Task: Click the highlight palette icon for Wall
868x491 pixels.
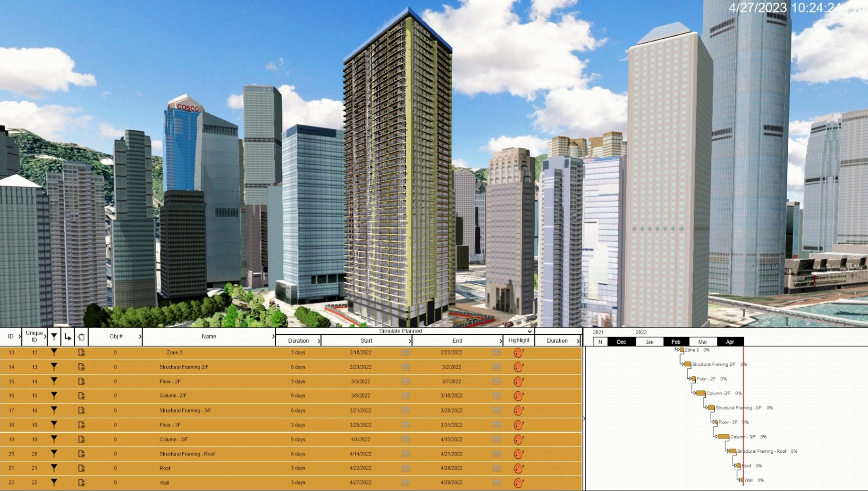Action: (x=519, y=483)
